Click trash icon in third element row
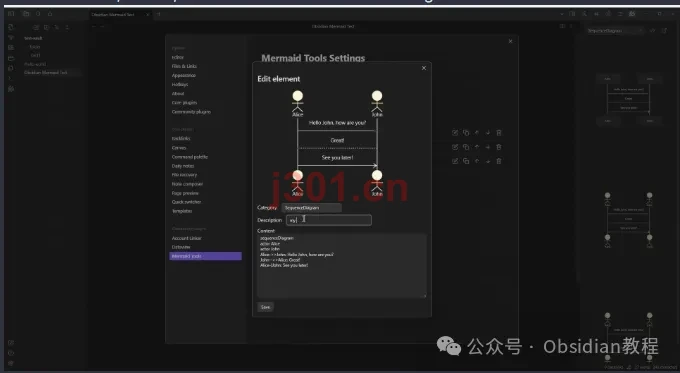This screenshot has height=373, width=680. click(x=499, y=161)
